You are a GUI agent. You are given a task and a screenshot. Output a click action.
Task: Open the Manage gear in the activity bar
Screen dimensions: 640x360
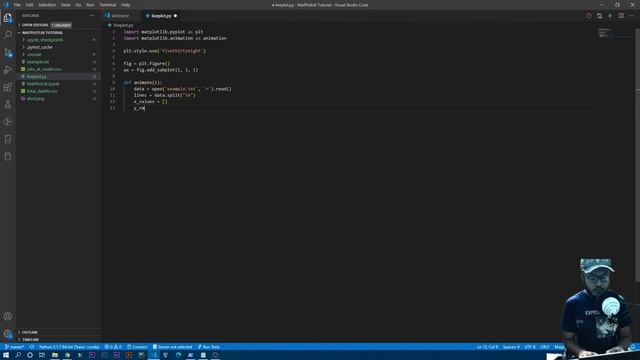point(8,333)
